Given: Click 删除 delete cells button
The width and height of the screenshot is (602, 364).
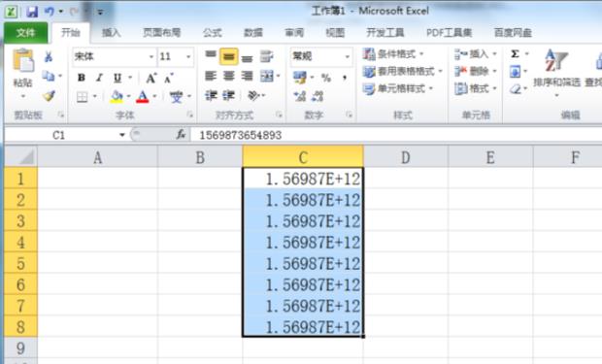Looking at the screenshot, I should 476,72.
